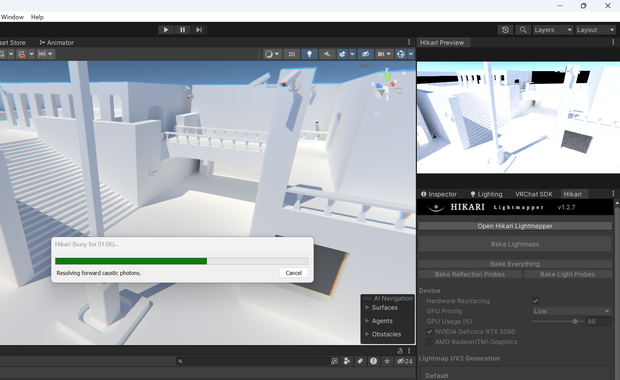This screenshot has width=620, height=380.
Task: Switch to the VRChat SDK tab
Action: pyautogui.click(x=533, y=194)
